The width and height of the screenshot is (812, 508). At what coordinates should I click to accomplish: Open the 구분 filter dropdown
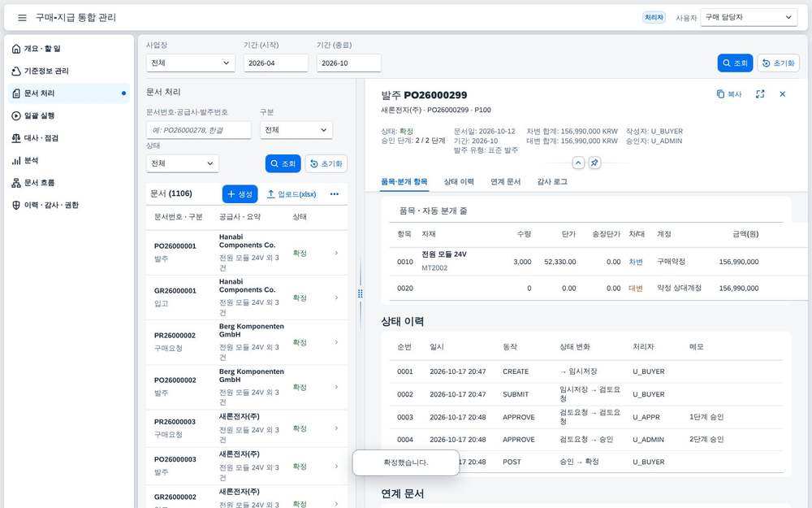(x=296, y=130)
